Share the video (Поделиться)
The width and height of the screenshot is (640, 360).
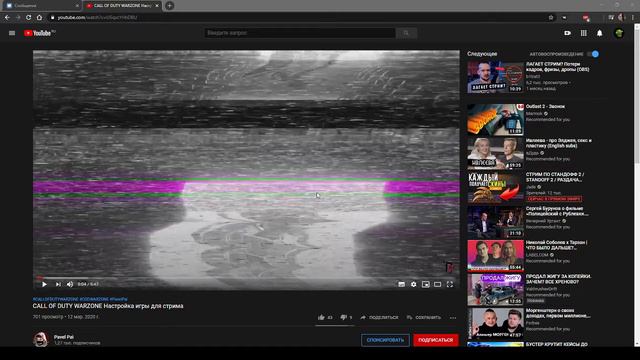pos(379,317)
